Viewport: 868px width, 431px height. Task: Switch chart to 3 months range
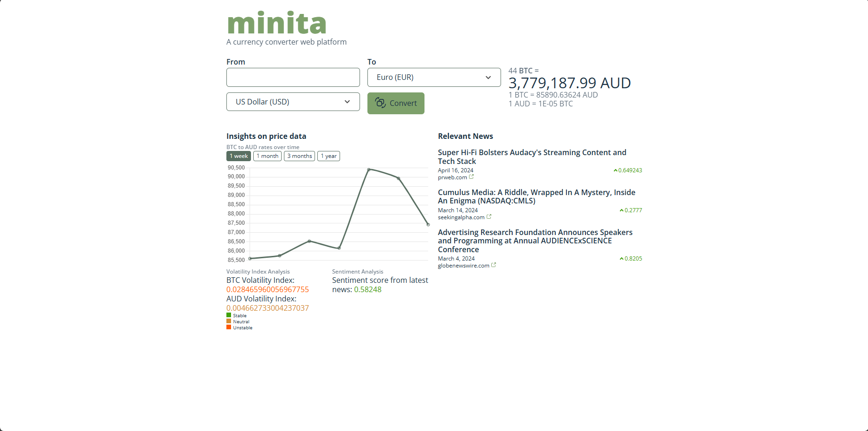(299, 156)
